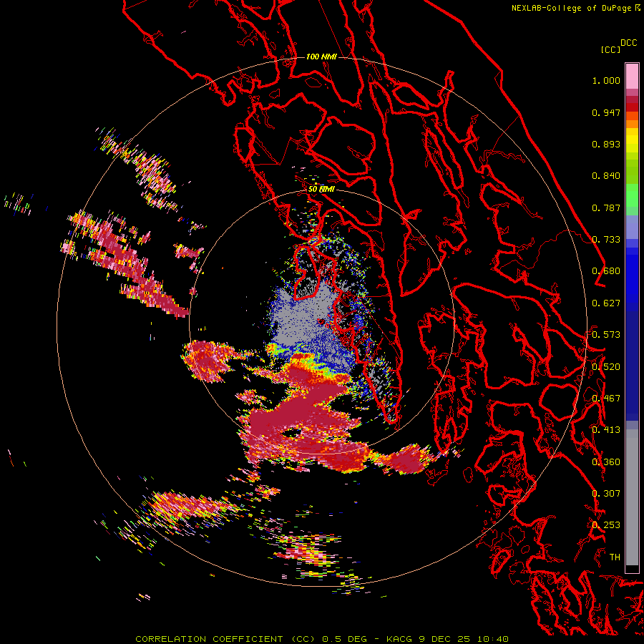
Task: Pick the lavender color bar segment near 0.740
Action: pyautogui.click(x=632, y=227)
